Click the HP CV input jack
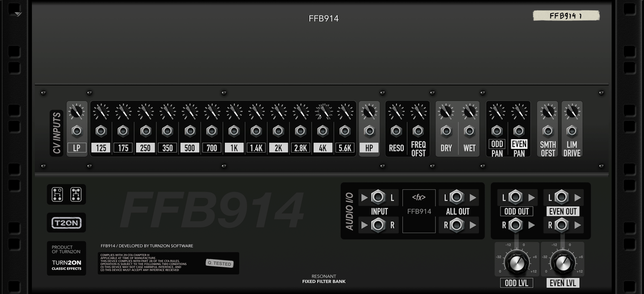Image resolution: width=644 pixels, height=294 pixels. point(369,131)
